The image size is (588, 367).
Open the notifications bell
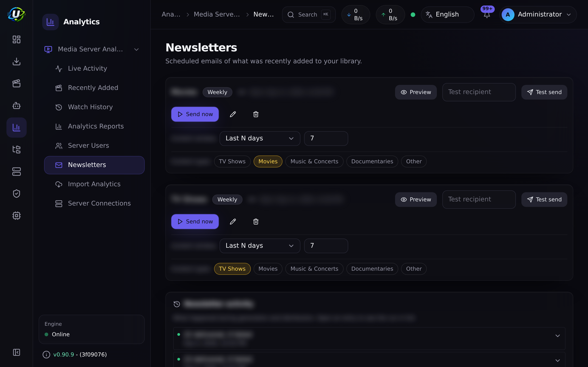487,14
